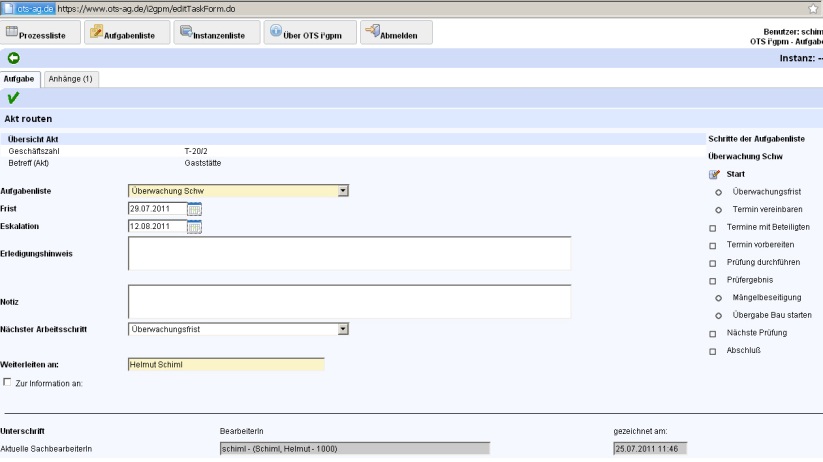This screenshot has width=823, height=462.
Task: Click into the Erledigungshinweis text area
Action: pos(349,253)
